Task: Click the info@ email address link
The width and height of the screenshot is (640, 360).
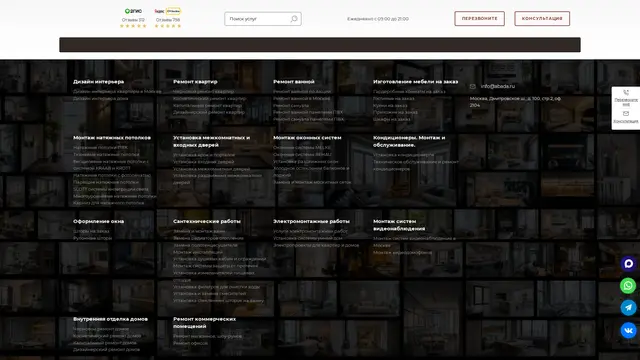Action: 498,86
